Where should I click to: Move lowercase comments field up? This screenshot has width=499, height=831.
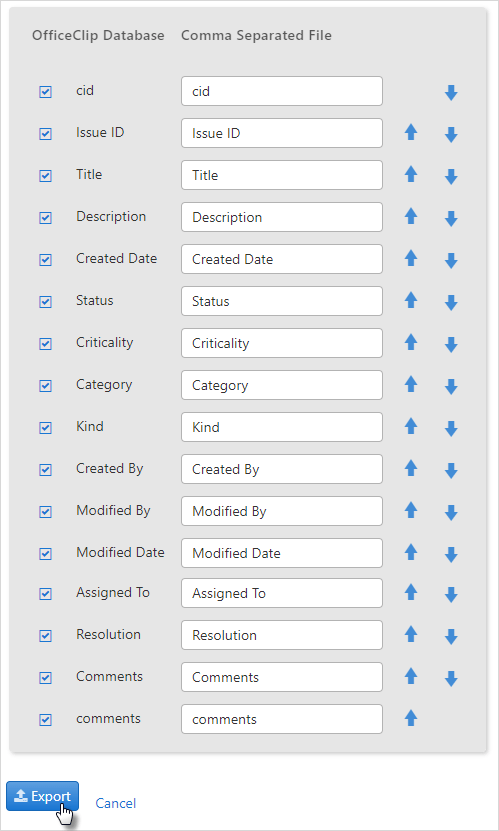click(x=411, y=718)
